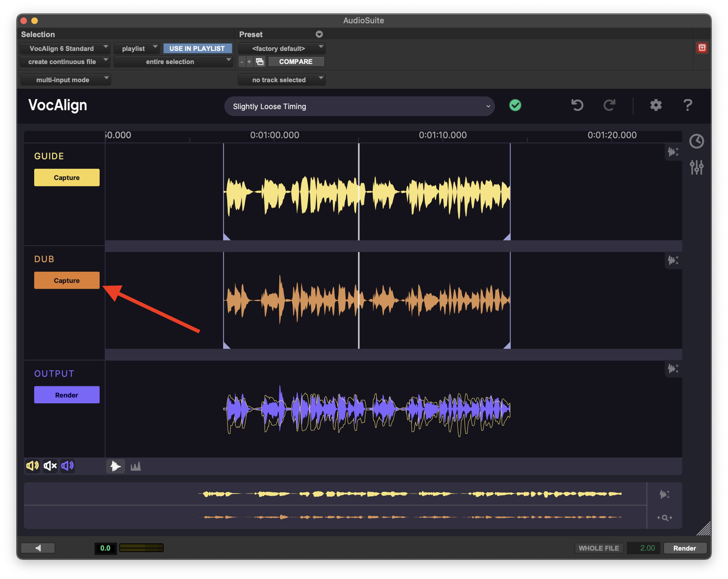Click the 2.00 handle length field
Screen dimensions: 728x579
tap(644, 548)
